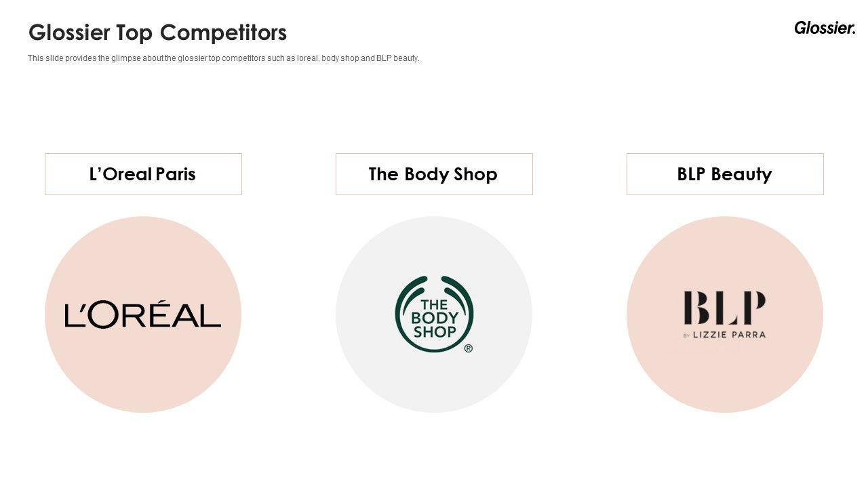
Task: Click the registered trademark symbol by Body Shop logo
Action: coord(468,348)
